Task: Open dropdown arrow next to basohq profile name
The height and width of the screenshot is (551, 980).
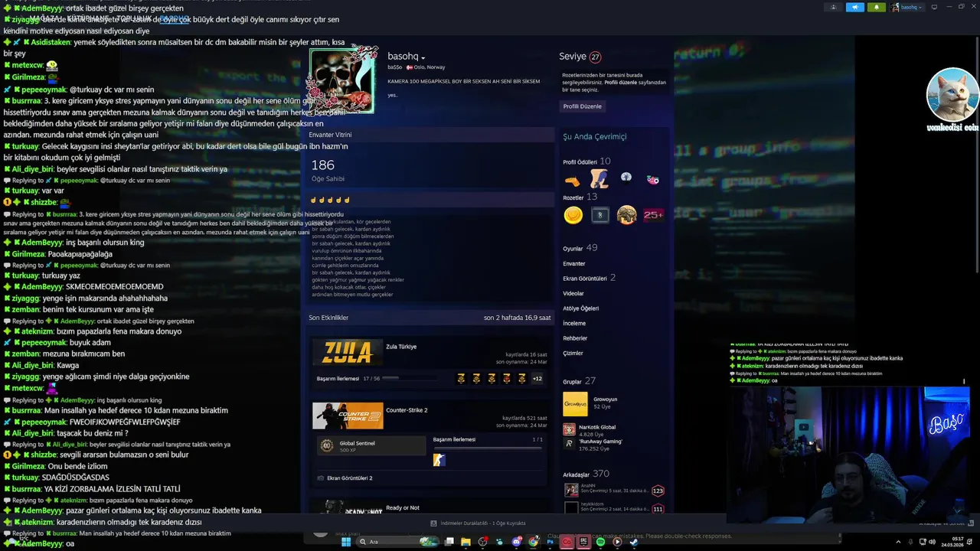Action: click(x=423, y=58)
